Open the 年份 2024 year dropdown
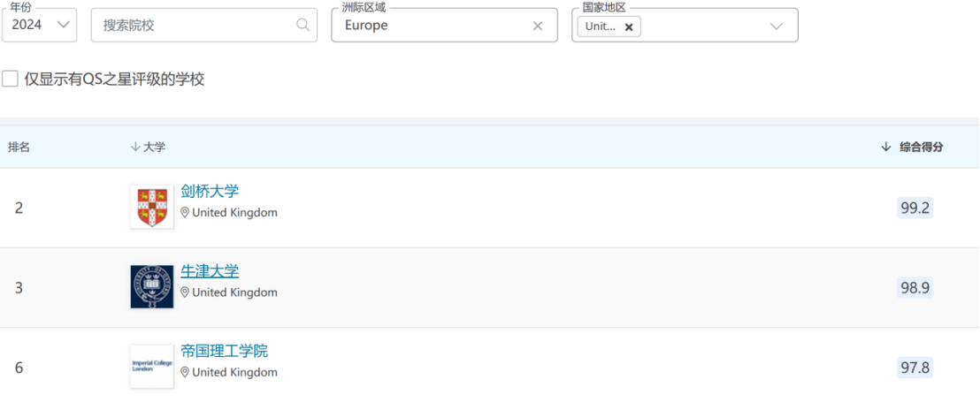The image size is (980, 402). coord(40,25)
